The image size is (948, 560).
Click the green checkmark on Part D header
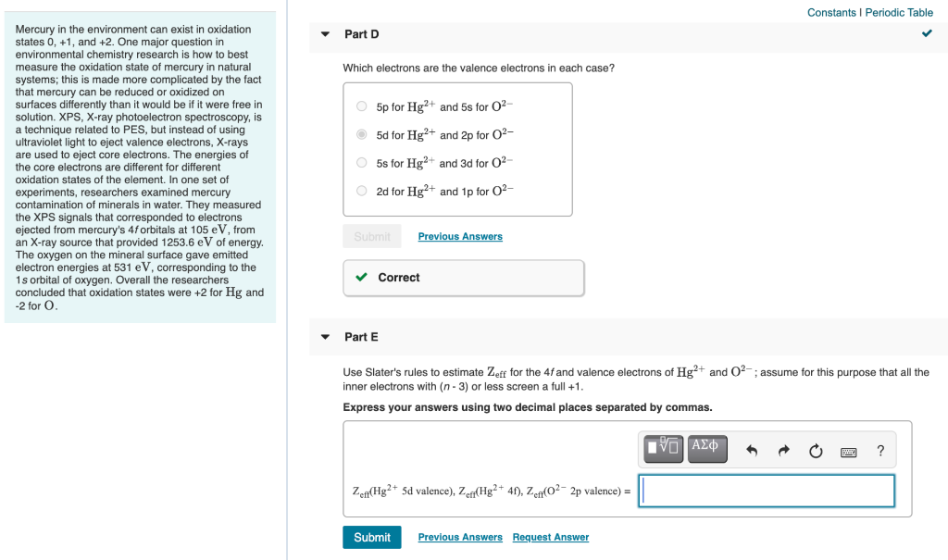pyautogui.click(x=927, y=33)
